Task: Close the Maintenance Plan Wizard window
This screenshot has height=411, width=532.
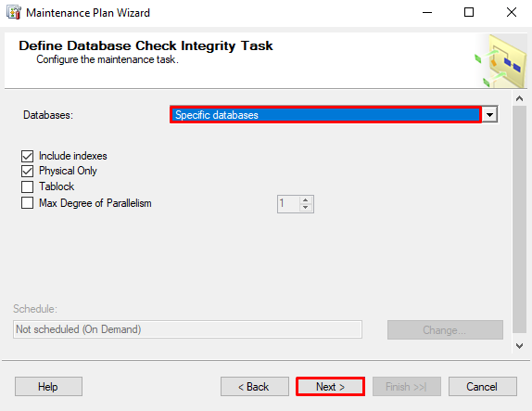Action: pyautogui.click(x=512, y=13)
